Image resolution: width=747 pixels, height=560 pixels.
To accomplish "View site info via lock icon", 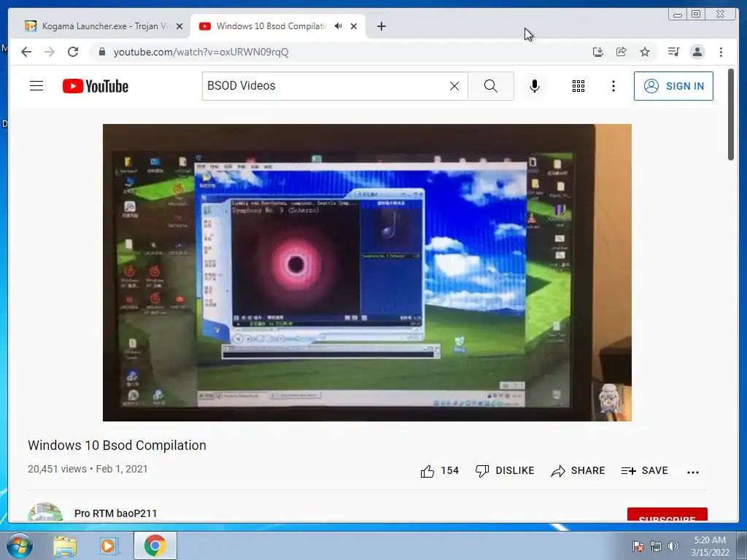I will (x=102, y=52).
